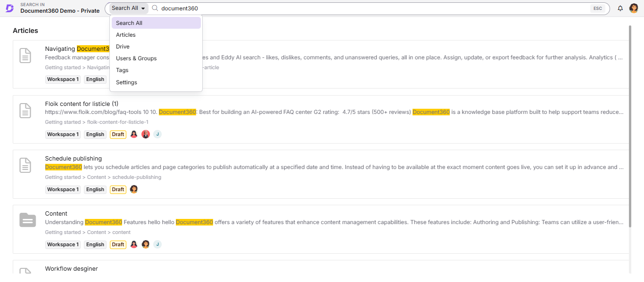
Task: Choose Tags in the scope menu
Action: tap(156, 70)
